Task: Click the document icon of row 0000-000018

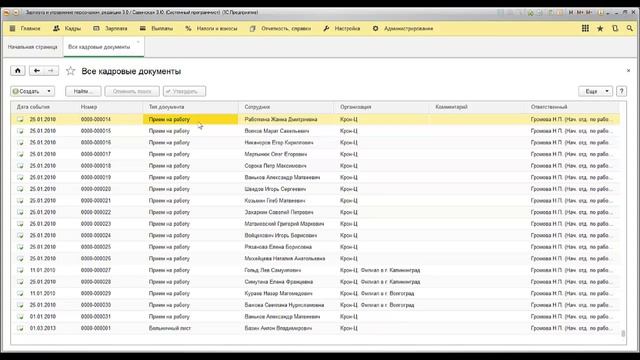Action: 20,166
